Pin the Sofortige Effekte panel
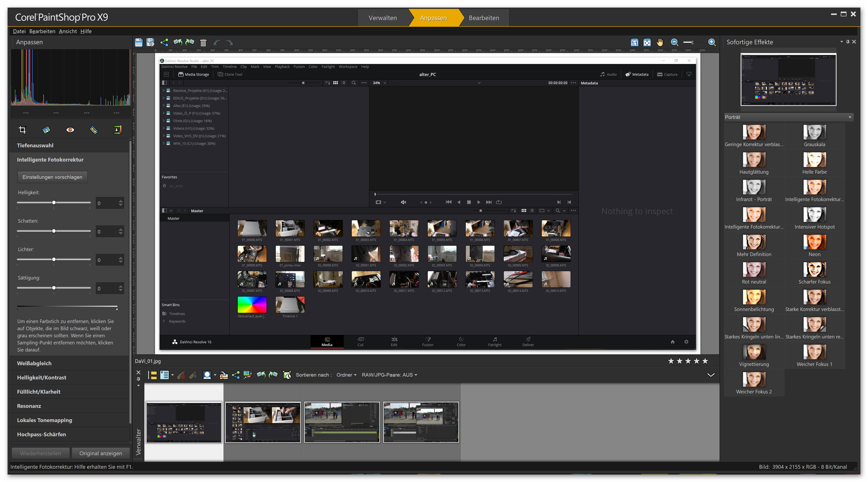This screenshot has width=868, height=482. pos(848,42)
